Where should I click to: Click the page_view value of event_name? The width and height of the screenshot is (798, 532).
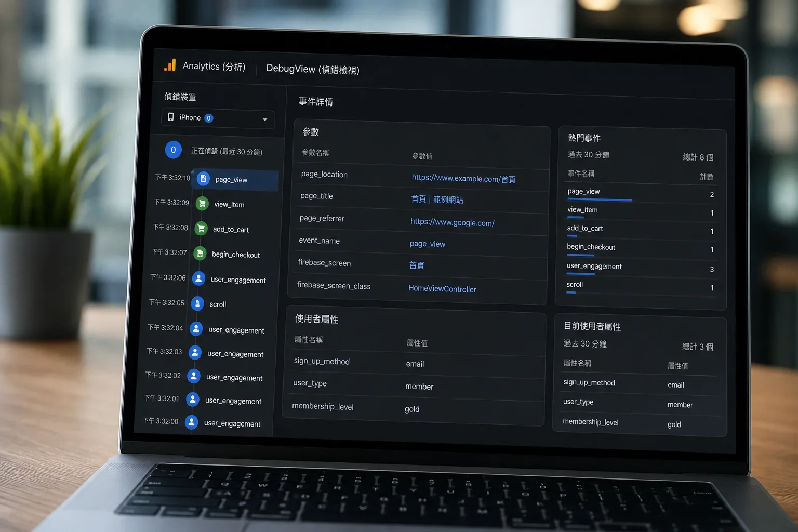(x=427, y=244)
